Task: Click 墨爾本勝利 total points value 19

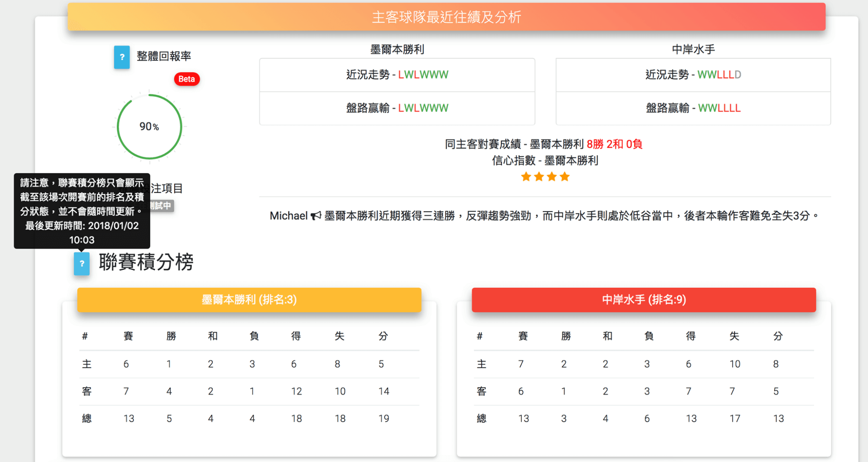Action: pos(384,419)
